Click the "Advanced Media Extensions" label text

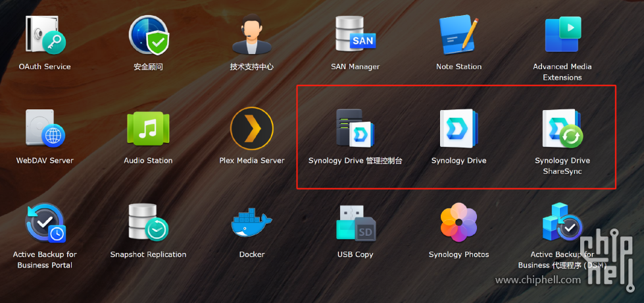562,72
